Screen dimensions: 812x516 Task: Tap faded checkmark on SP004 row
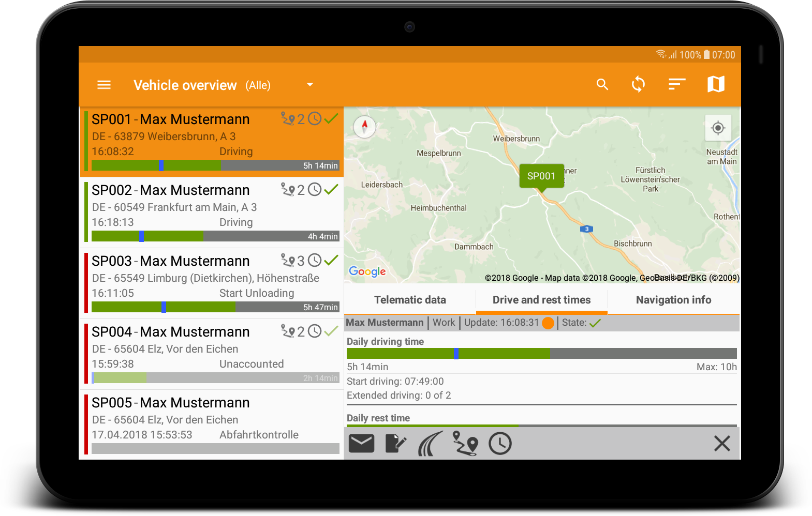[x=331, y=331]
